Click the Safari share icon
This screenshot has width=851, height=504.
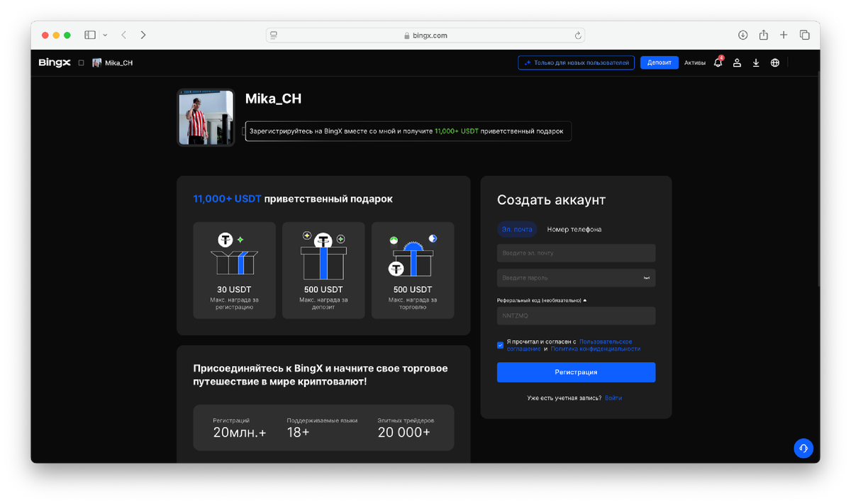point(764,35)
